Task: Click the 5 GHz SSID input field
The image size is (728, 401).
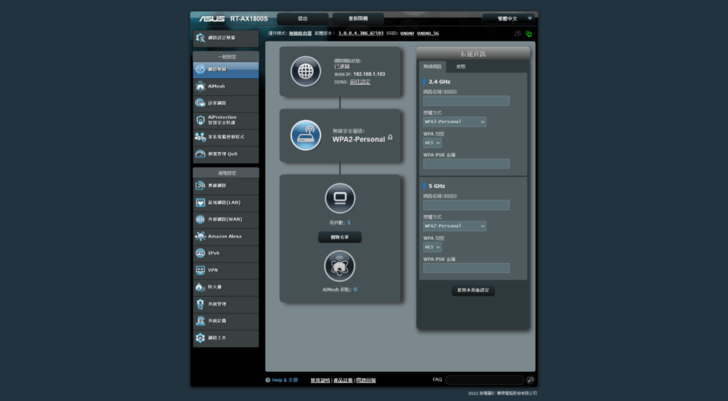Action: (466, 205)
